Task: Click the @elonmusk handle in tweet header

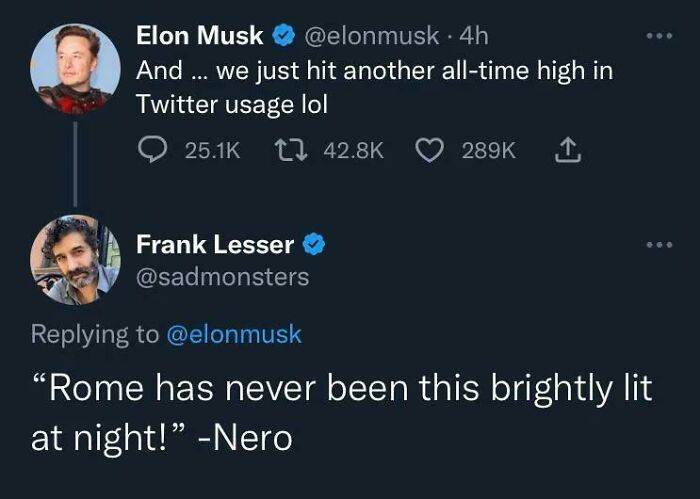Action: pyautogui.click(x=369, y=37)
